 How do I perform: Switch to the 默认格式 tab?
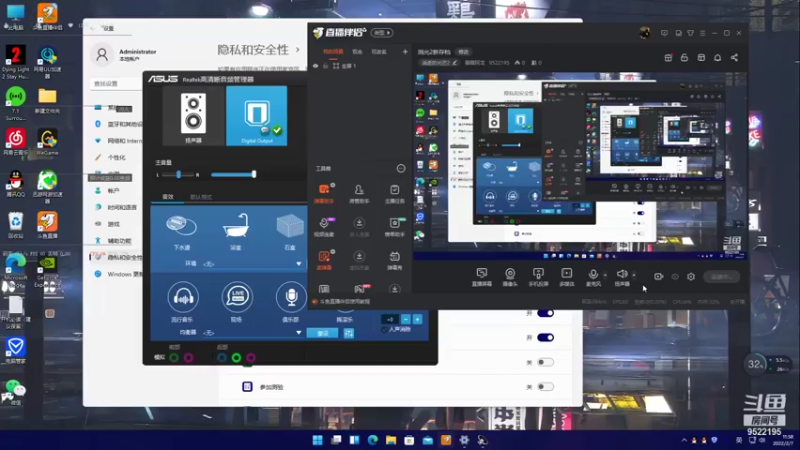click(201, 197)
